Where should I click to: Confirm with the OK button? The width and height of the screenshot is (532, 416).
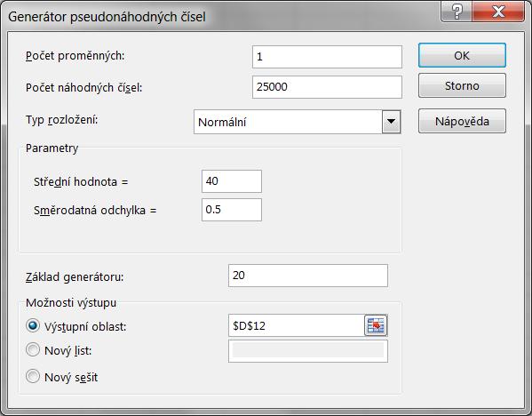pyautogui.click(x=462, y=55)
